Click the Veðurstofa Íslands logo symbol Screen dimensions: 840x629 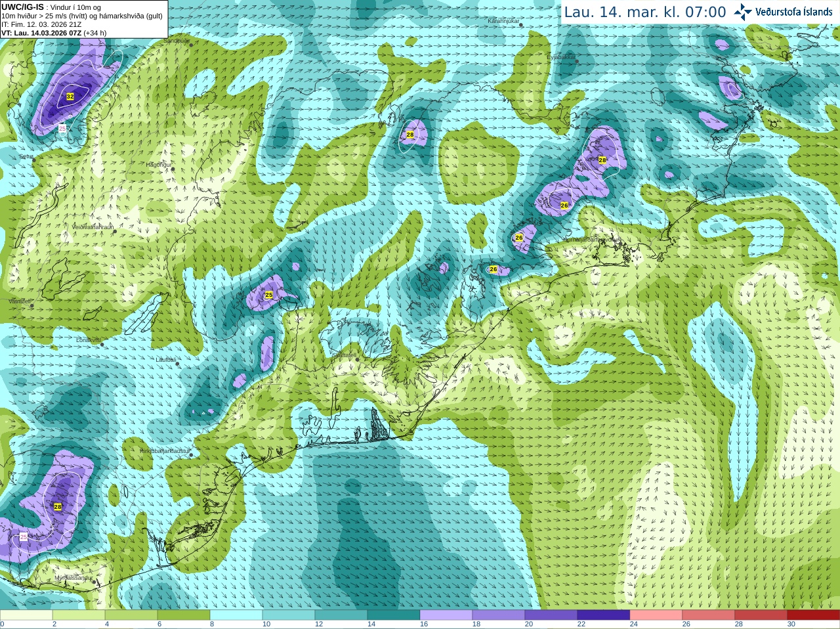pyautogui.click(x=743, y=12)
